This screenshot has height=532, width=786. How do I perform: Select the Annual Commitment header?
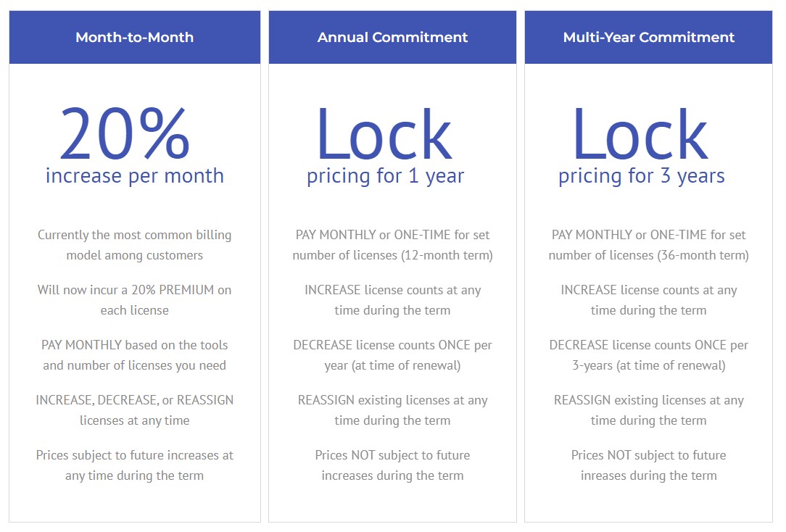392,37
